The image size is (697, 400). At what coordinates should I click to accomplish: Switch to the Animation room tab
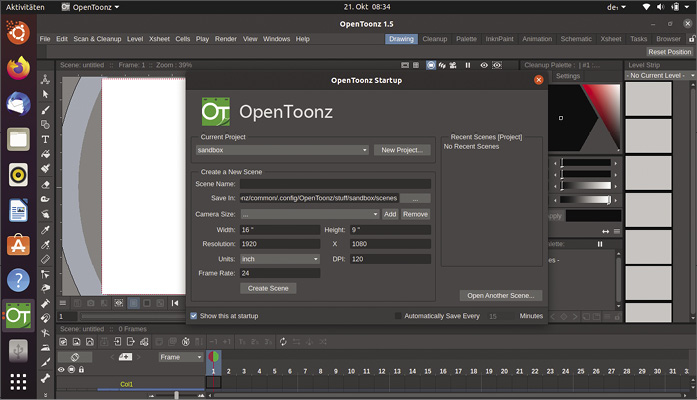pos(537,39)
